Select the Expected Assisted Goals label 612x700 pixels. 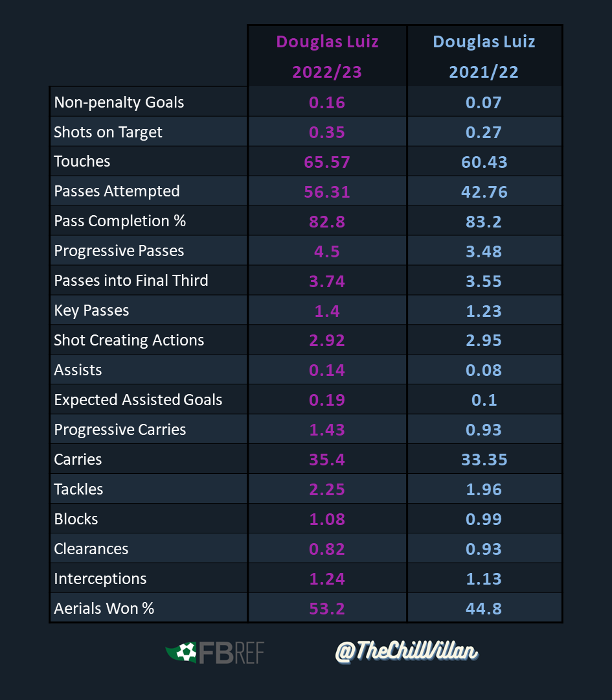tap(138, 399)
